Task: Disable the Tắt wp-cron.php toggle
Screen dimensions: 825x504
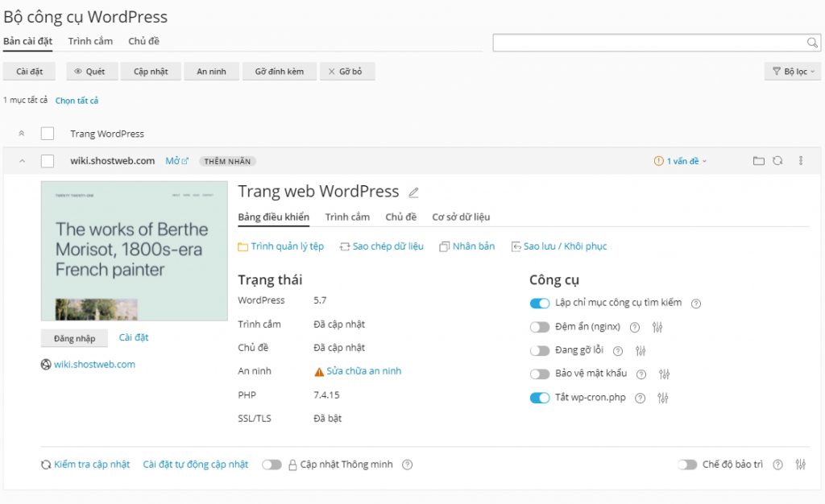Action: click(540, 398)
